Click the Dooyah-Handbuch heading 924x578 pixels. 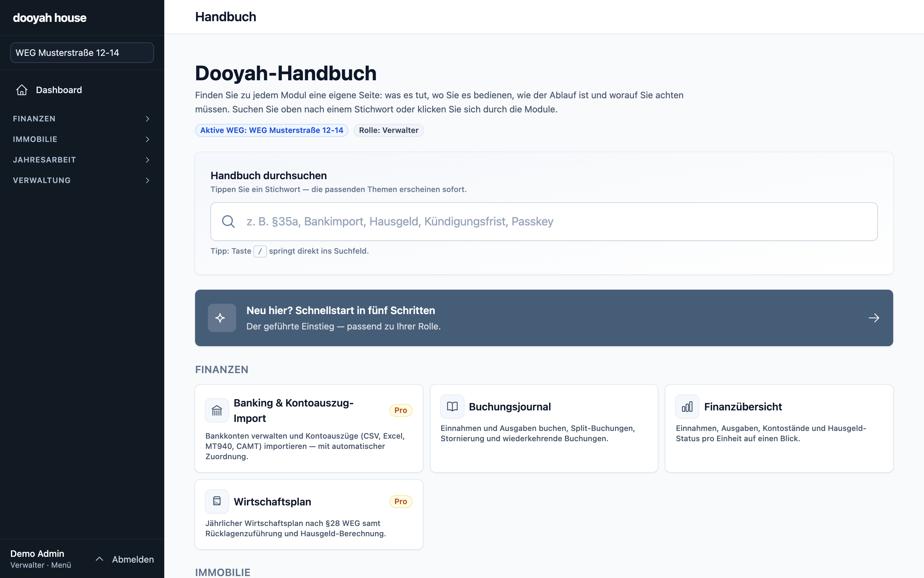pyautogui.click(x=286, y=73)
